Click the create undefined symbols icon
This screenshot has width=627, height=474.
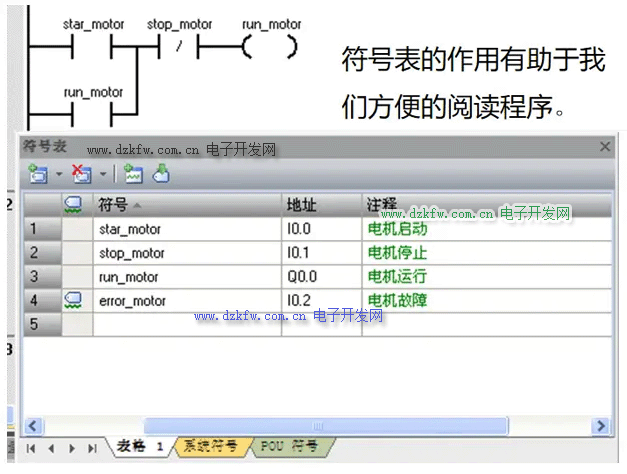(x=133, y=174)
